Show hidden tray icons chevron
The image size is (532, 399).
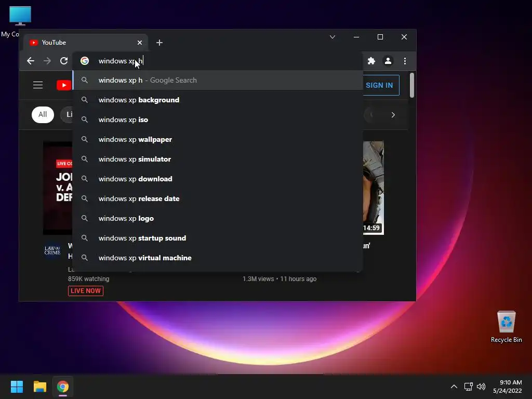(454, 387)
